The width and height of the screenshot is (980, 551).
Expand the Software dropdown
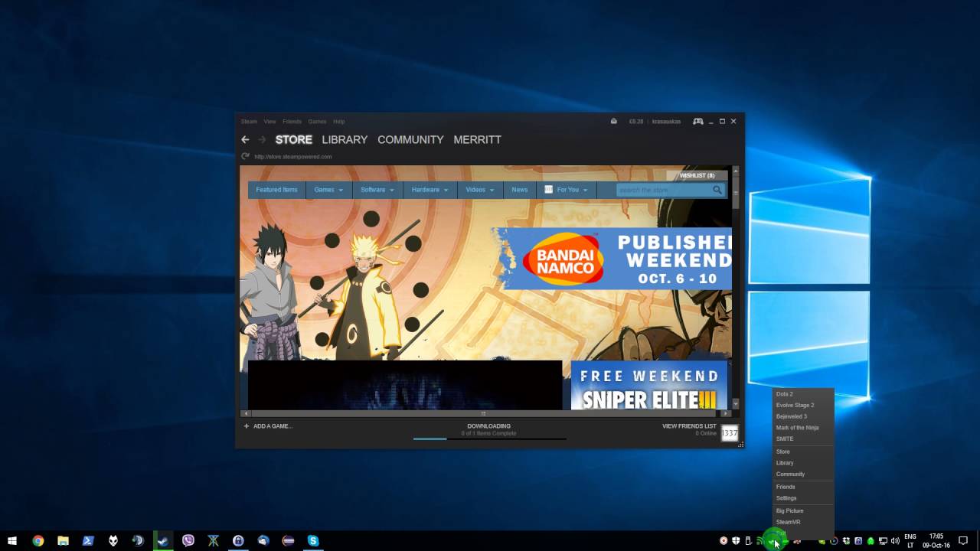[377, 190]
